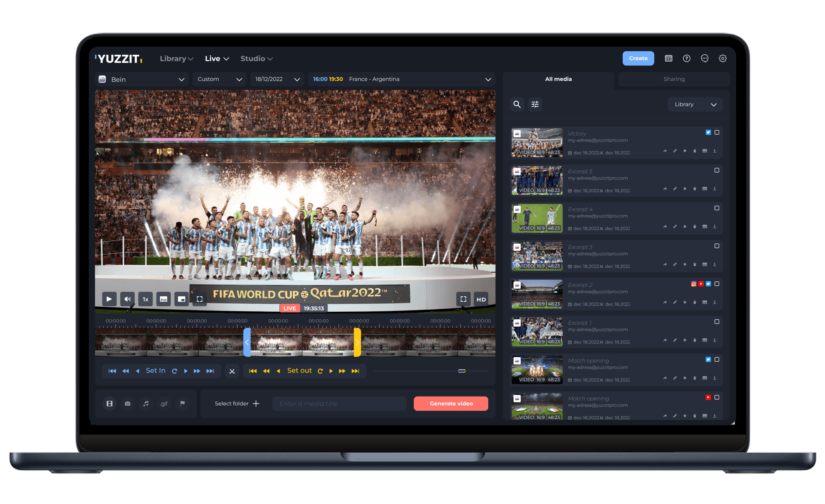Click the timeline zoom slider handle
The width and height of the screenshot is (825, 504).
tap(462, 371)
